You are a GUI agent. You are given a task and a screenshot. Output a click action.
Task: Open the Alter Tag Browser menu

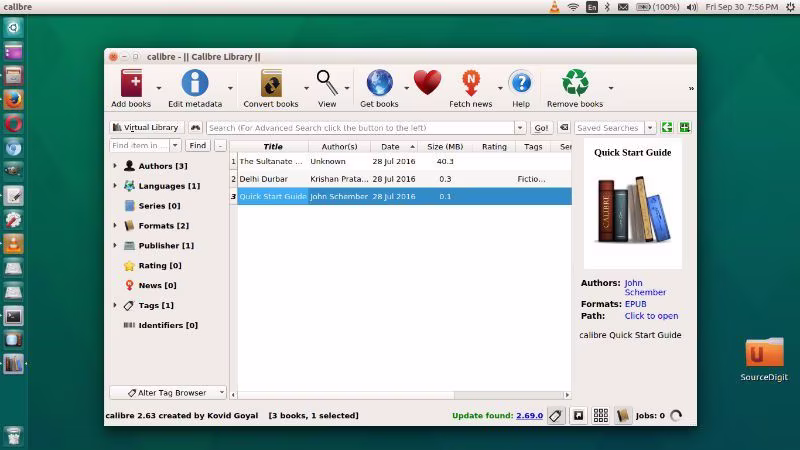tap(168, 393)
